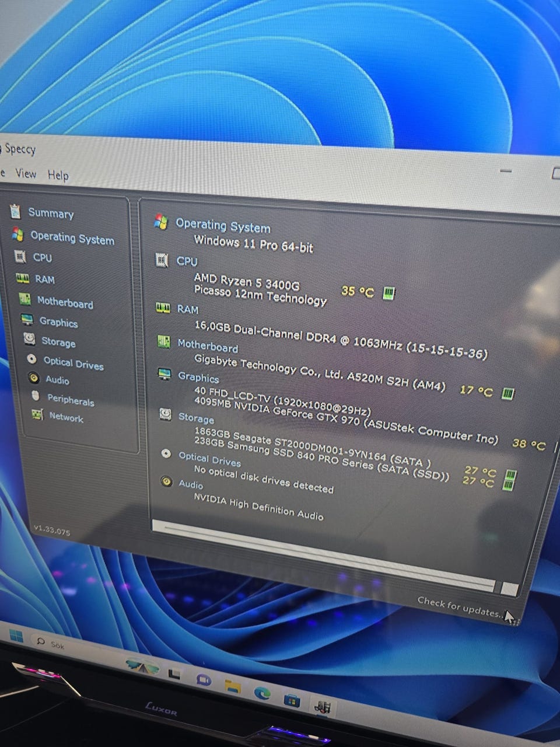This screenshot has height=747, width=560.
Task: Click the chip icon beside CPU 35 °C
Action: point(388,293)
